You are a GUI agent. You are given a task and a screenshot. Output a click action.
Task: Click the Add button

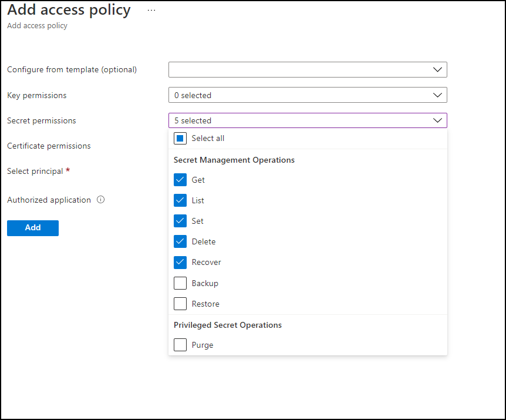pos(32,228)
